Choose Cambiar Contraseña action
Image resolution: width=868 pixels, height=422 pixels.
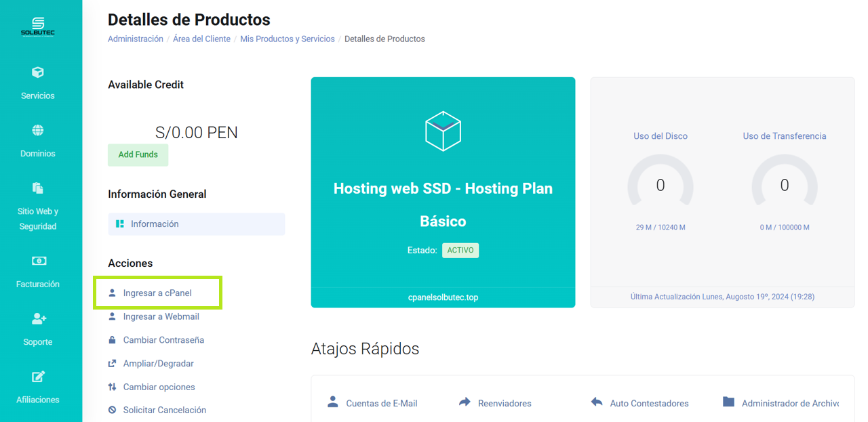(163, 340)
